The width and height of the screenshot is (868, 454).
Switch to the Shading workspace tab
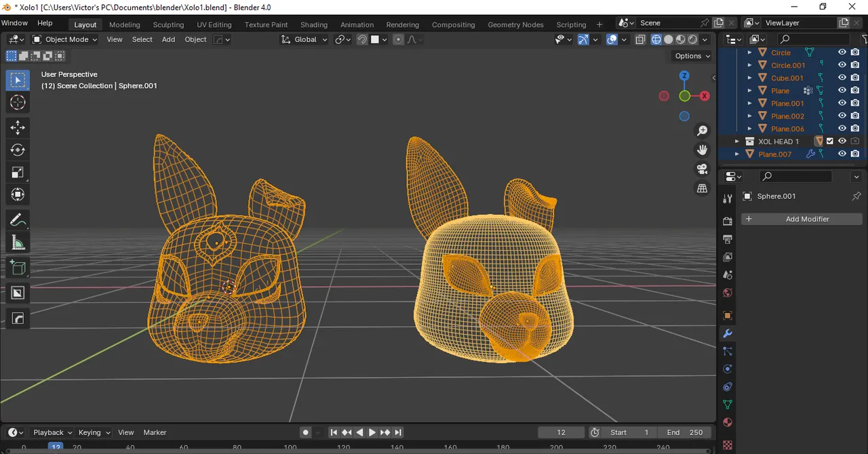(x=314, y=24)
